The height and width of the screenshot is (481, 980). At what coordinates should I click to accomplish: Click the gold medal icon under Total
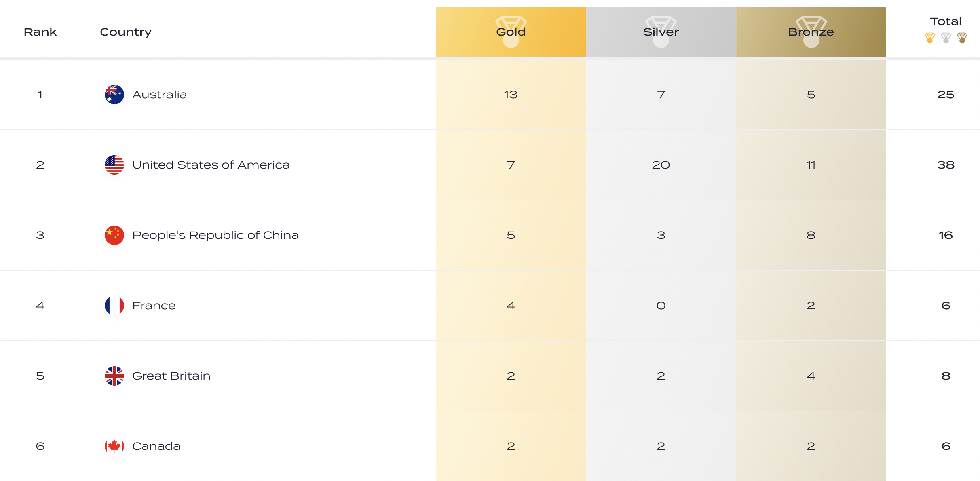[930, 38]
